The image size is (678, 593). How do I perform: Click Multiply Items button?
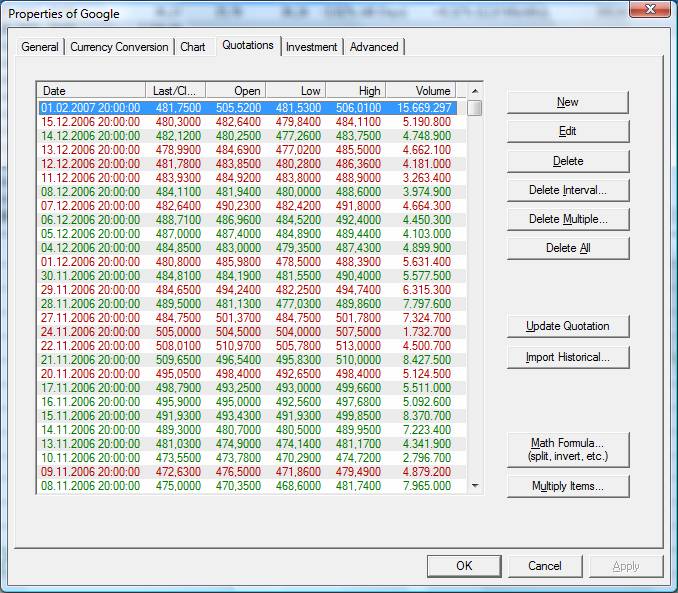(x=568, y=486)
